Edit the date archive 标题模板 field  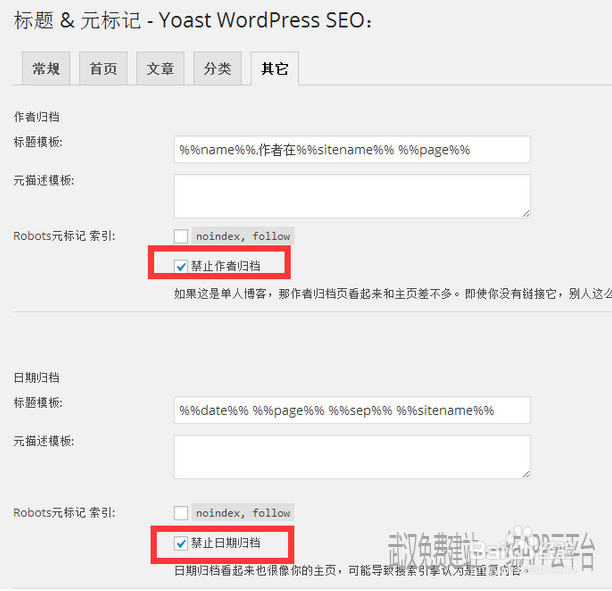click(x=352, y=410)
